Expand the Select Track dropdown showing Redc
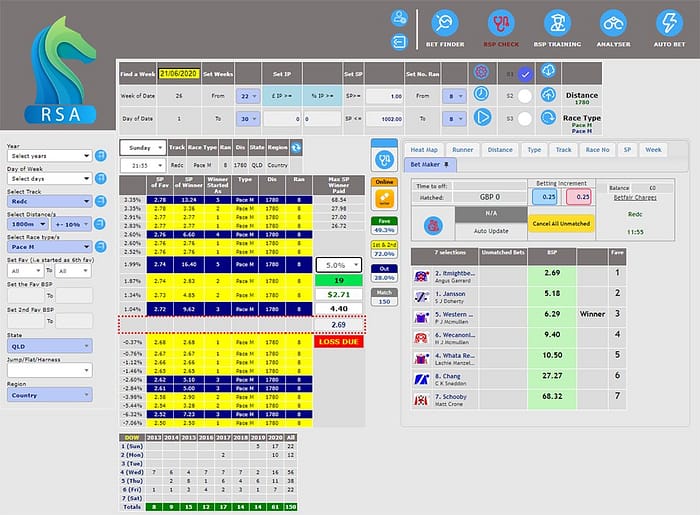The height and width of the screenshot is (515, 700). point(50,201)
